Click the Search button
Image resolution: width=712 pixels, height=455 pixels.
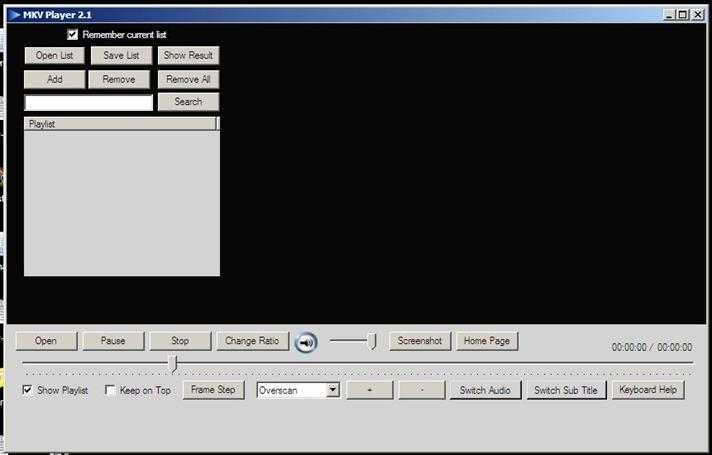[188, 102]
